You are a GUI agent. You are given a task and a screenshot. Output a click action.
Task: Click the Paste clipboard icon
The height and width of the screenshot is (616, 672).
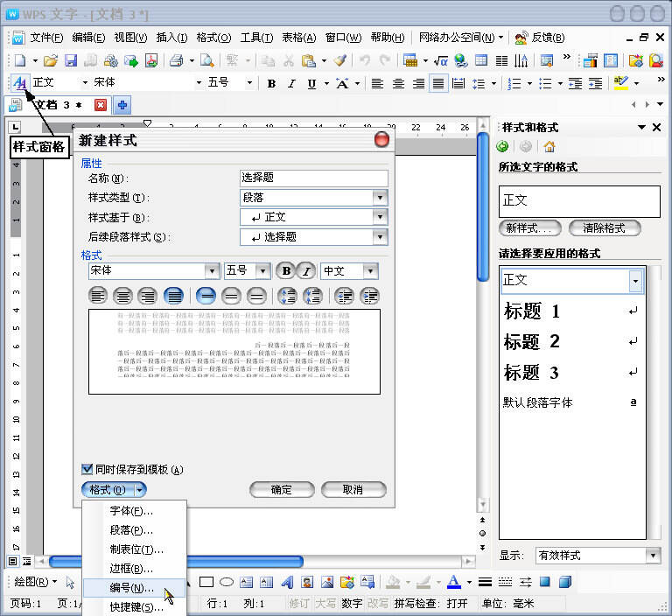[x=309, y=60]
